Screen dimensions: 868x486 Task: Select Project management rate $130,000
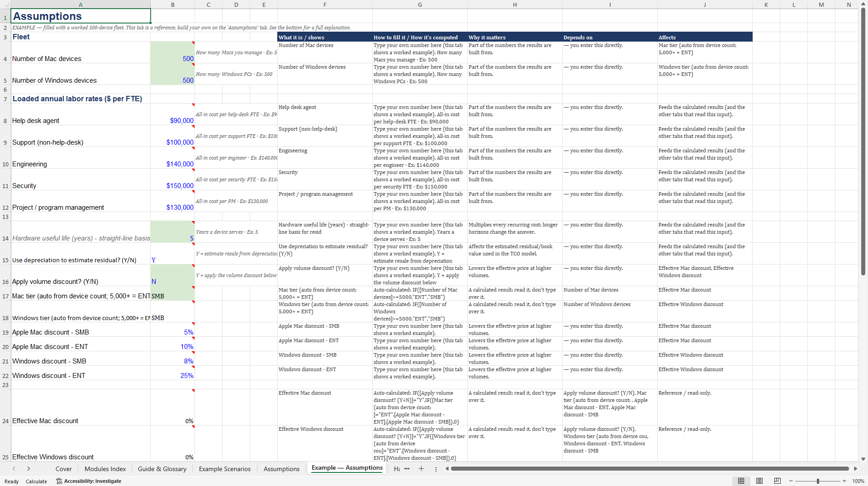(x=172, y=201)
